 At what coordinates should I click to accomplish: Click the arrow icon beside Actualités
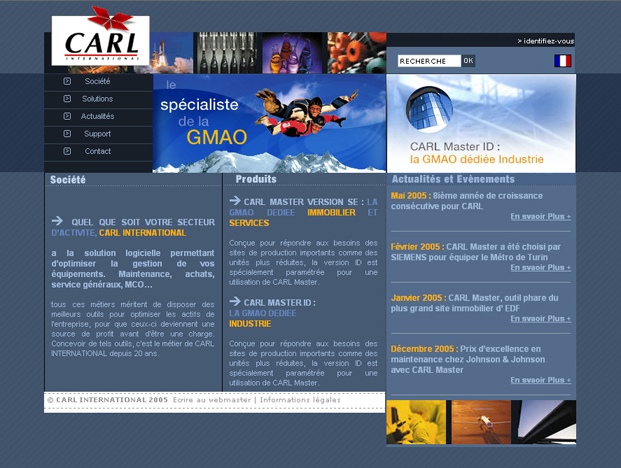67,116
